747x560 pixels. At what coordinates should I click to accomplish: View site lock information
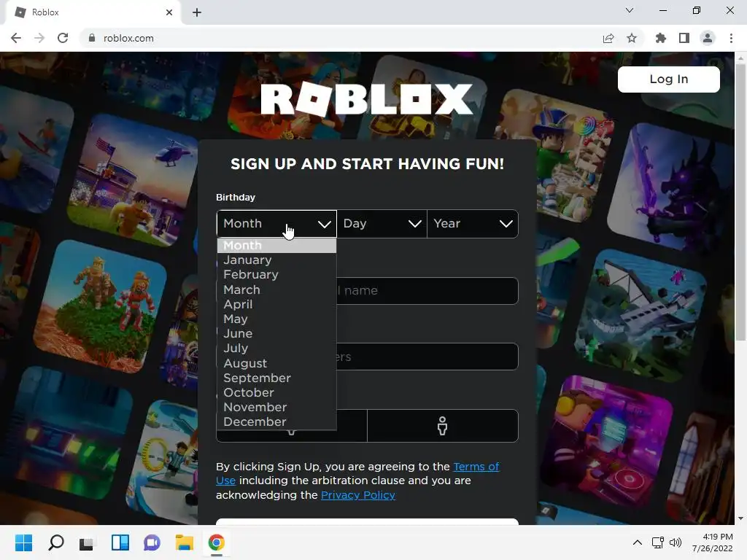point(92,38)
